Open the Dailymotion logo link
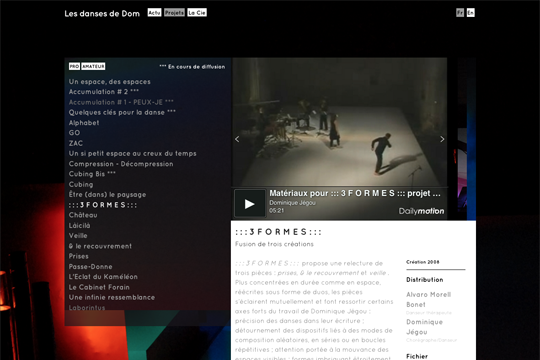Screen dimensions: 540x360 pyautogui.click(x=421, y=211)
